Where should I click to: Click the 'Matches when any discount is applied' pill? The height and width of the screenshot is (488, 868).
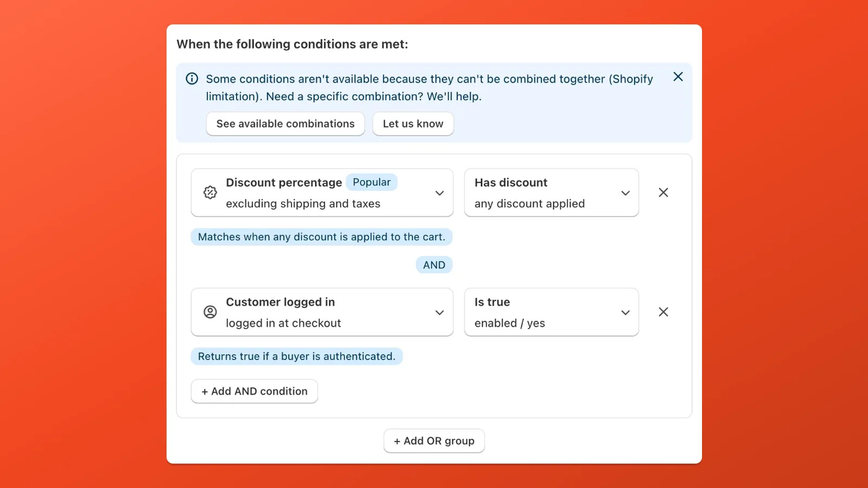tap(321, 236)
